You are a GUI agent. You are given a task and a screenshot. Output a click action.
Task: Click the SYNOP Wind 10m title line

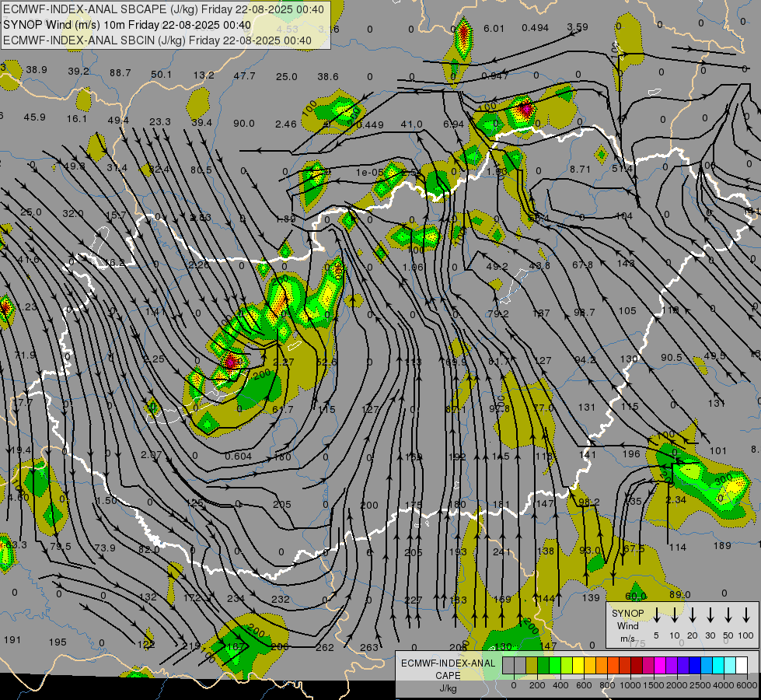127,25
